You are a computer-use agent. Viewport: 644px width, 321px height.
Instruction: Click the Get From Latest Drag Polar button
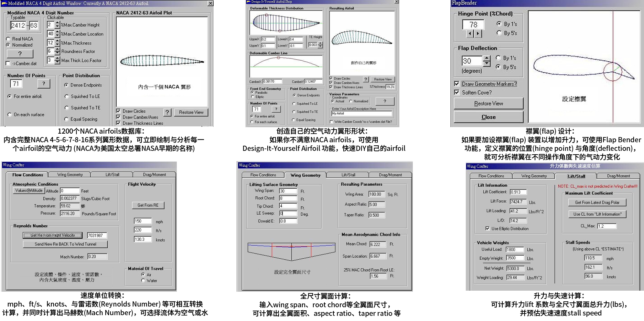coord(597,203)
